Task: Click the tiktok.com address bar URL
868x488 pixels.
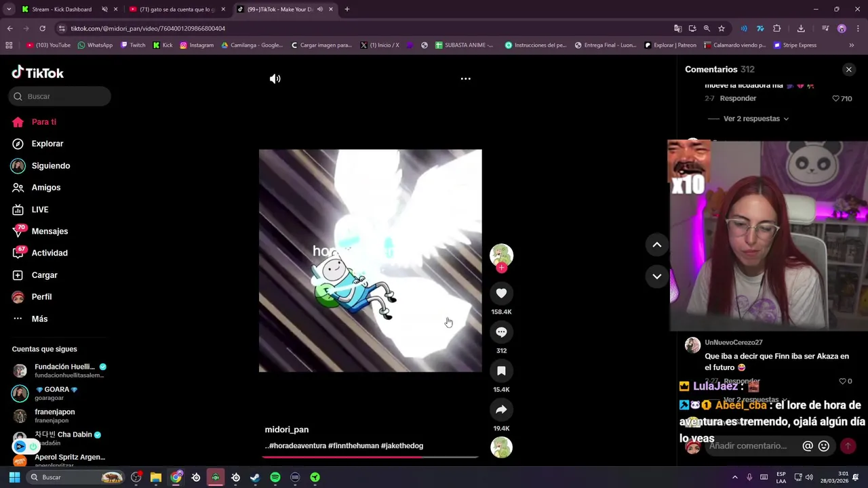Action: pos(148,28)
